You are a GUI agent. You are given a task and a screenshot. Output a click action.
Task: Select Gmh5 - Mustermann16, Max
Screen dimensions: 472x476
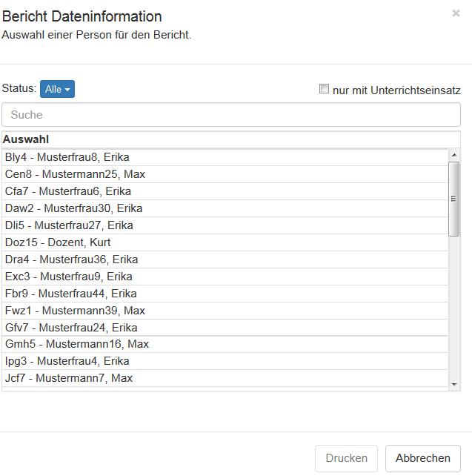tap(77, 344)
